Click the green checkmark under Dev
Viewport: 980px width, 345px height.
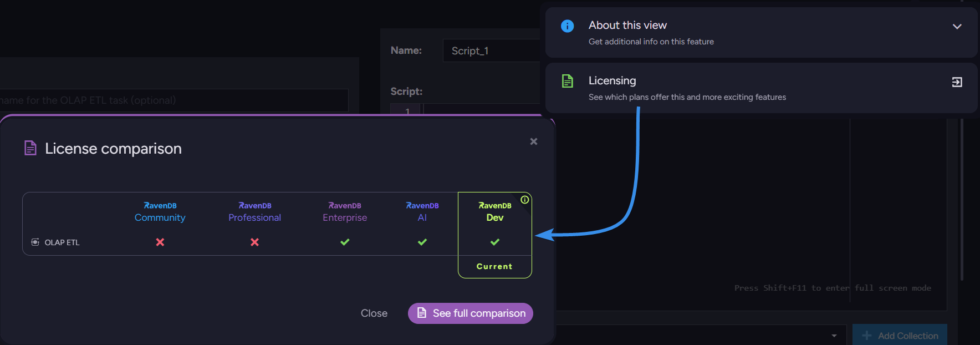pyautogui.click(x=495, y=242)
